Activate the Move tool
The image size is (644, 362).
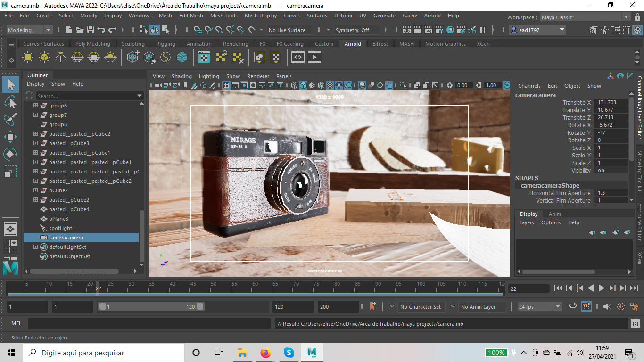pyautogui.click(x=10, y=137)
